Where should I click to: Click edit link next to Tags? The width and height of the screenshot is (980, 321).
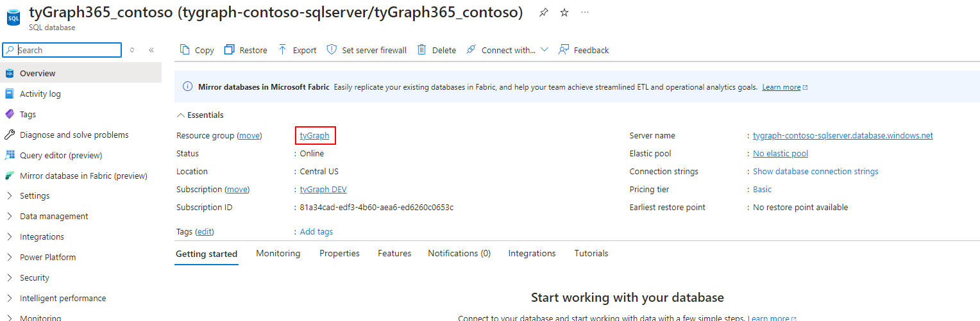[204, 231]
